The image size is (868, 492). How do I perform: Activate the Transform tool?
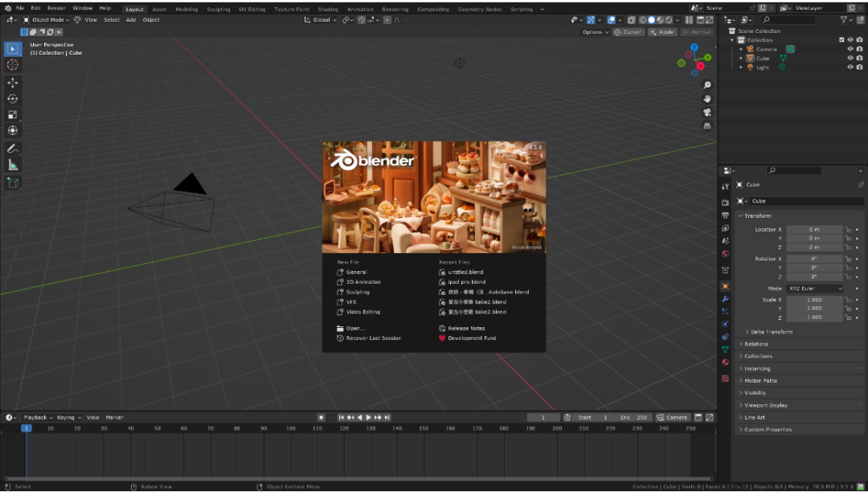coord(13,130)
